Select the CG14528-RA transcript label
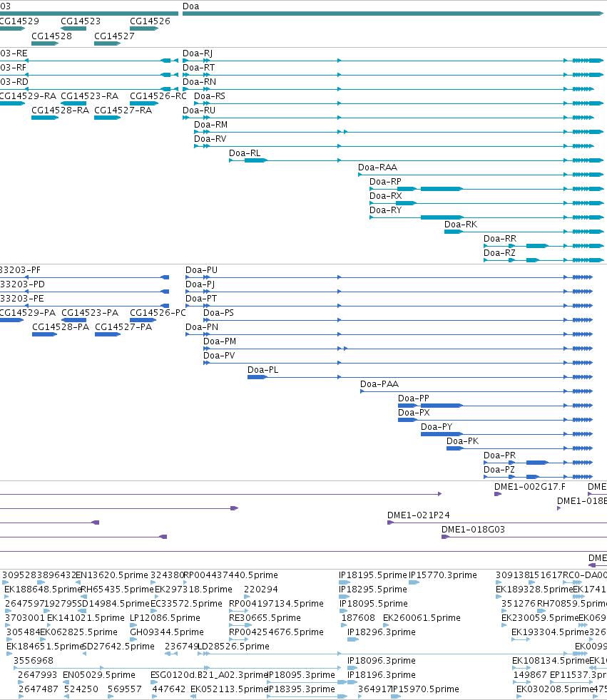Image resolution: width=607 pixels, height=700 pixels. click(61, 110)
